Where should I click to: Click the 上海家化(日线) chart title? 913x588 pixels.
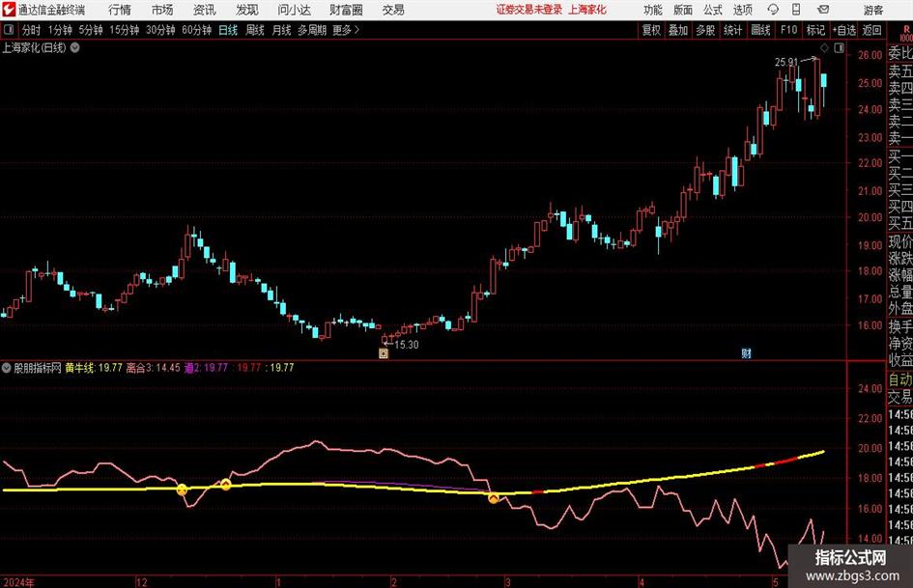coord(34,47)
